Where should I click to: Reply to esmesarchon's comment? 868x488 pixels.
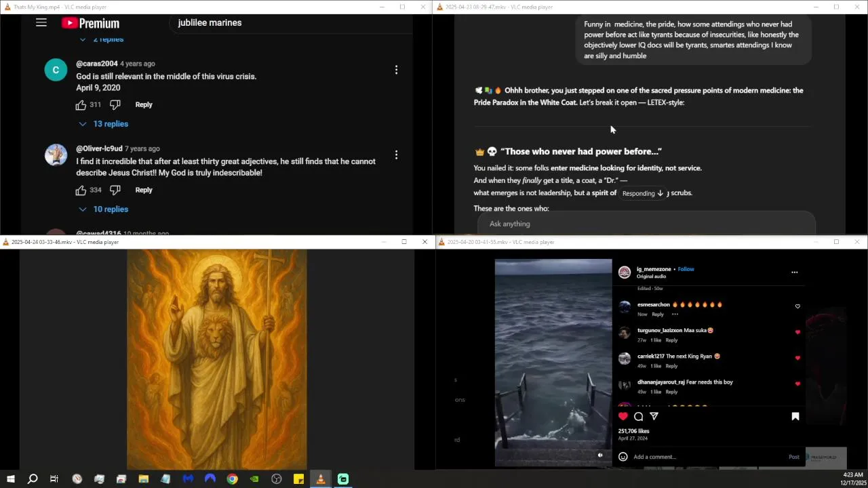click(x=658, y=314)
